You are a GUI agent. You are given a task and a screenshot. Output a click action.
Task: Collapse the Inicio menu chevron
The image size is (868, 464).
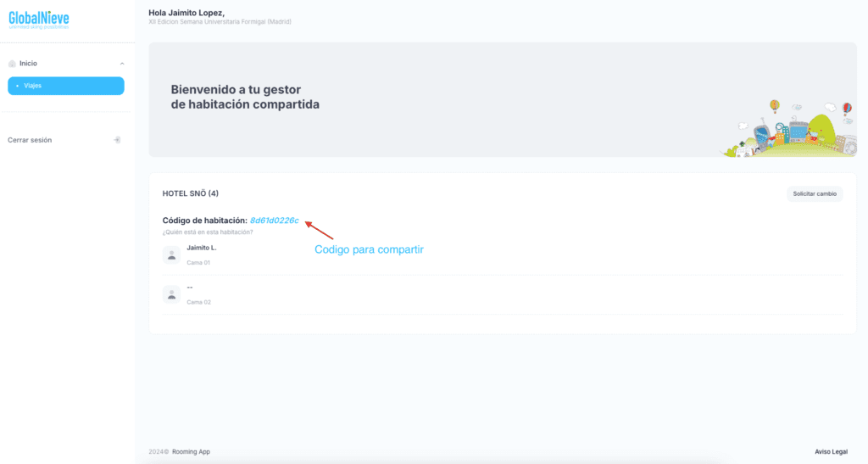tap(122, 64)
